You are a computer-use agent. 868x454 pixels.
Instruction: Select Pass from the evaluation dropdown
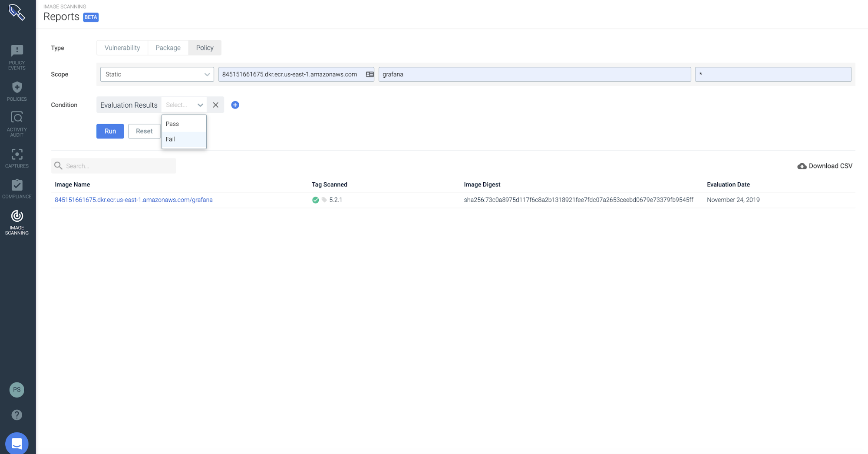tap(172, 124)
